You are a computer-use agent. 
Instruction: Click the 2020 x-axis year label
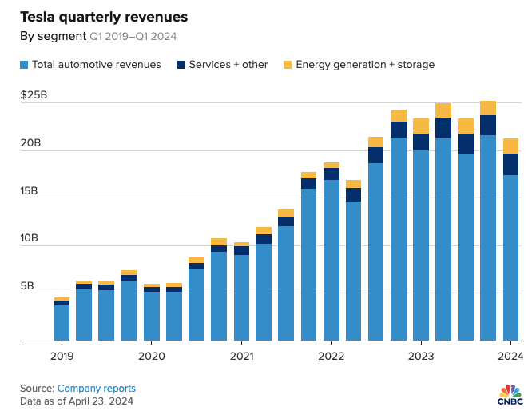click(x=151, y=357)
